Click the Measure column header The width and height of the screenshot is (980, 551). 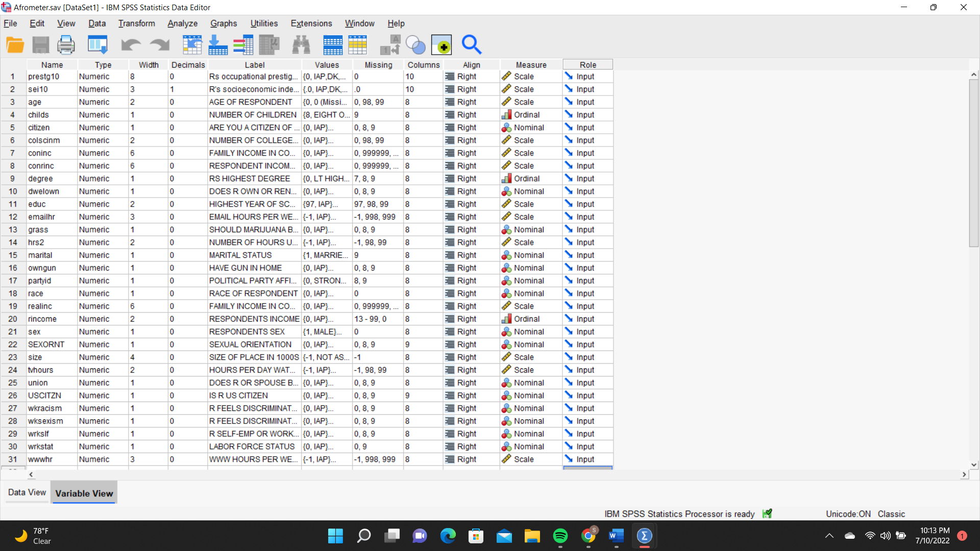pyautogui.click(x=531, y=65)
